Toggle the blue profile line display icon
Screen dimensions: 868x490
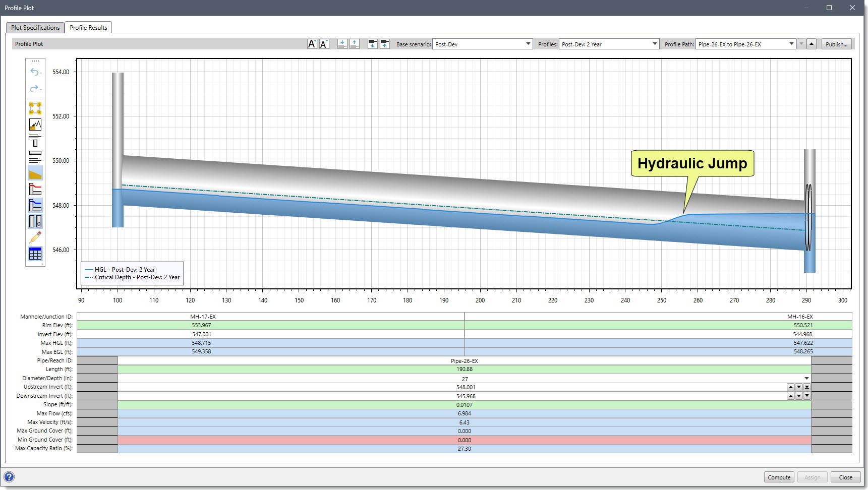pos(34,205)
